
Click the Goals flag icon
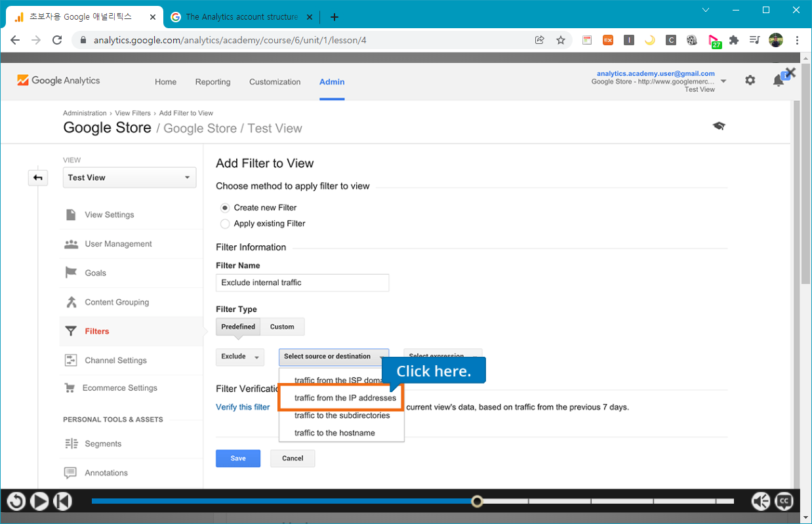point(71,273)
